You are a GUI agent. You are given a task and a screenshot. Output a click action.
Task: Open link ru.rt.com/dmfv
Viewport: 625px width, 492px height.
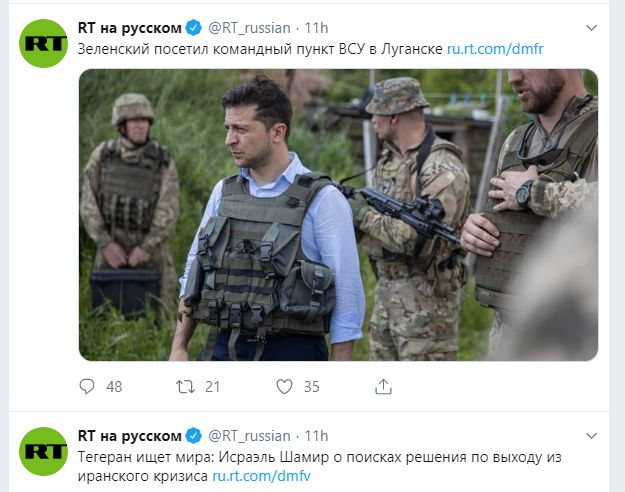click(261, 476)
